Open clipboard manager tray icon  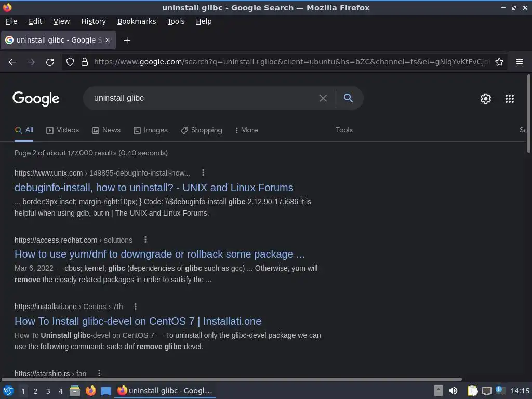point(472,391)
